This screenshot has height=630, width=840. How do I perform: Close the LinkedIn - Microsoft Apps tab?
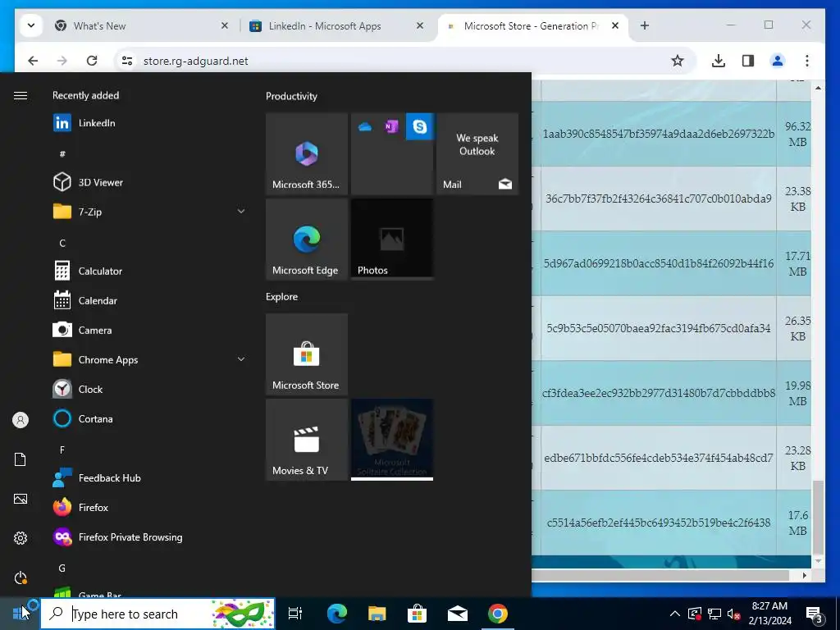[x=420, y=25]
